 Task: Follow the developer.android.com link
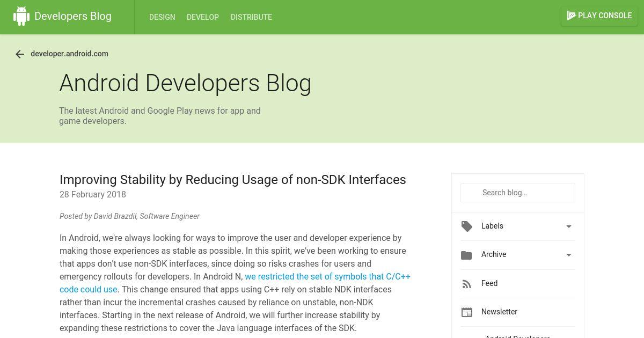(70, 54)
